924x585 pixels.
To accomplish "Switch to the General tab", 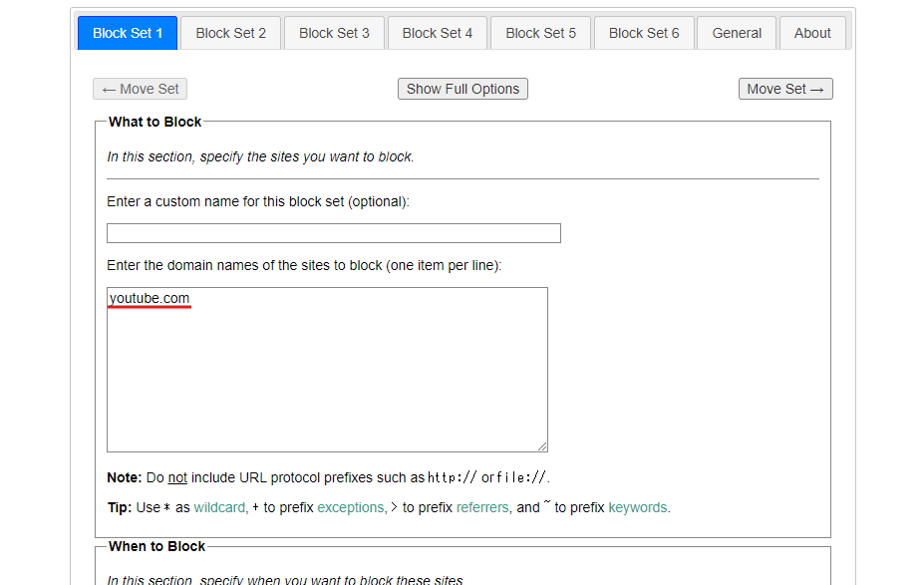I will [x=737, y=33].
